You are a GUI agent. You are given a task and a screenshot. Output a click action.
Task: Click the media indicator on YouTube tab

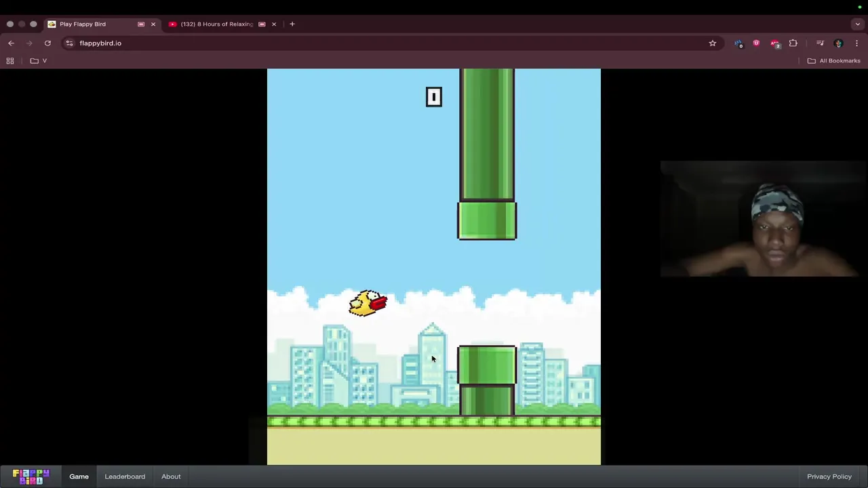(x=262, y=24)
